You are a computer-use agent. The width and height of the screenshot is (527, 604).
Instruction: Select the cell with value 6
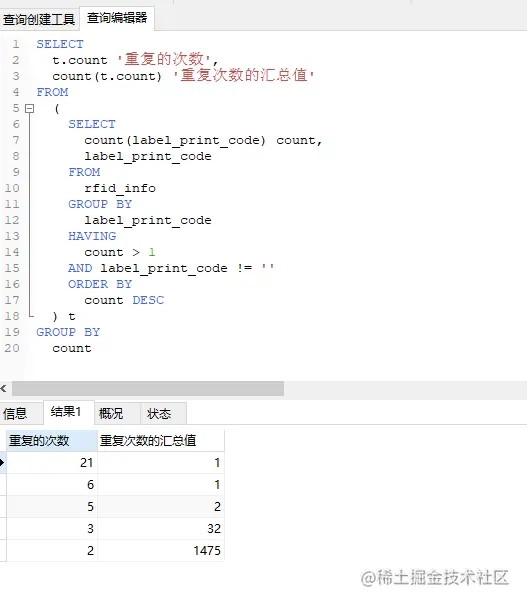click(52, 484)
